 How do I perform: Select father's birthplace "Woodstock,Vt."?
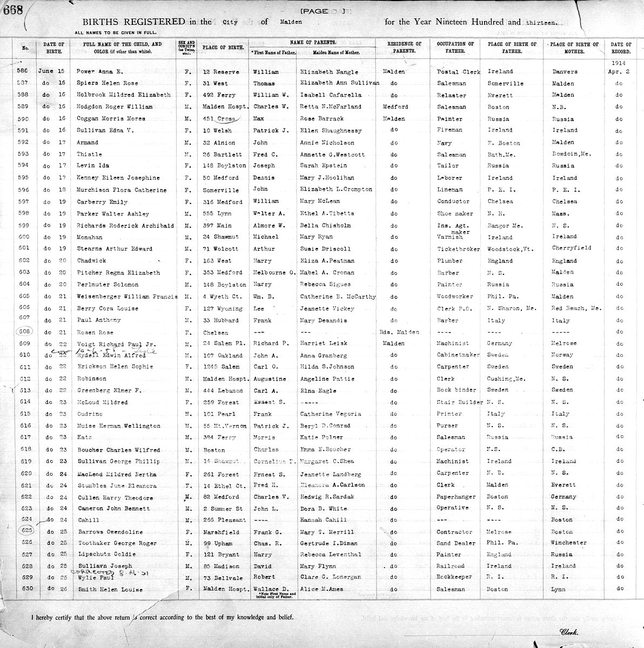(511, 249)
